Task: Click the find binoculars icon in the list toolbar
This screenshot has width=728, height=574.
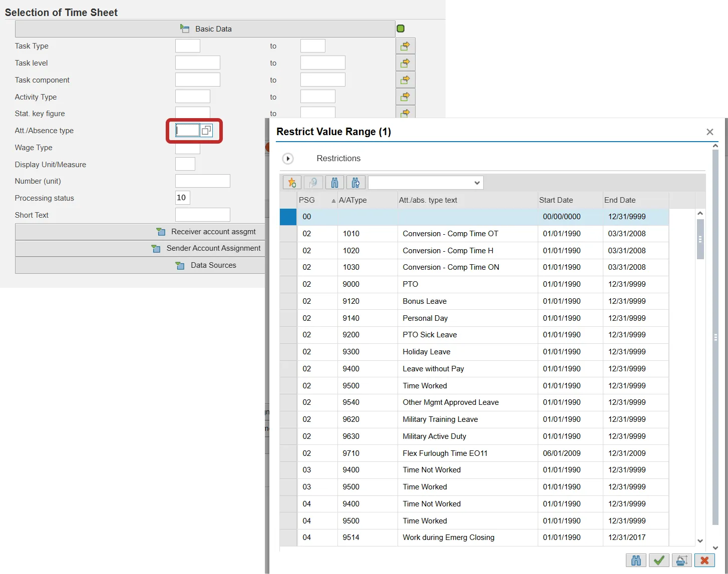Action: pos(334,183)
